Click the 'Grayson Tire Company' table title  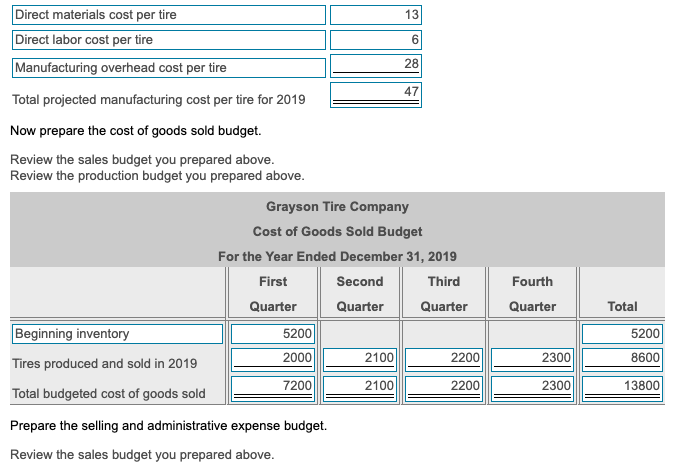pos(337,207)
